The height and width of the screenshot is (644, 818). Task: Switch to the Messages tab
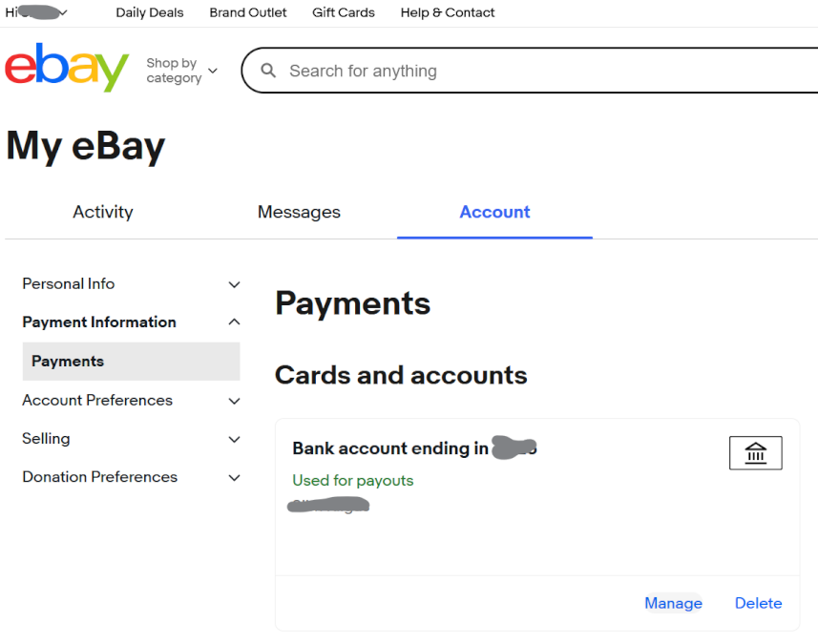tap(299, 212)
